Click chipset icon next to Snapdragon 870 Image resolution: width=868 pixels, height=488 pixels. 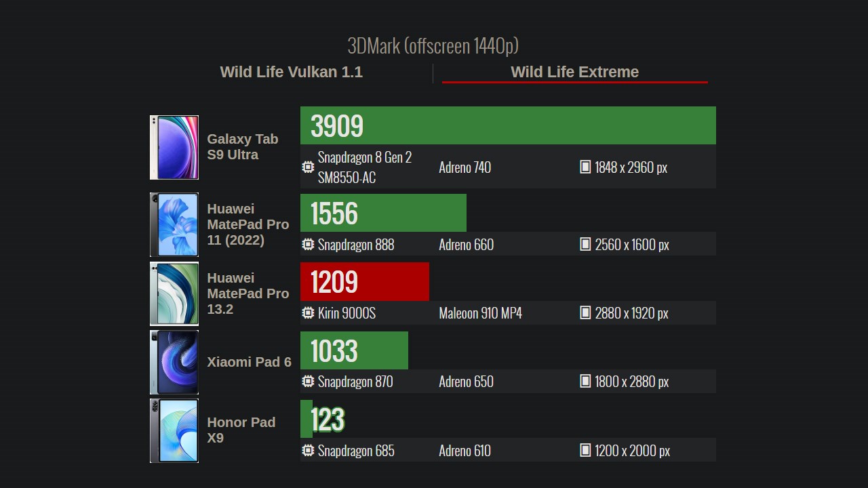click(308, 382)
